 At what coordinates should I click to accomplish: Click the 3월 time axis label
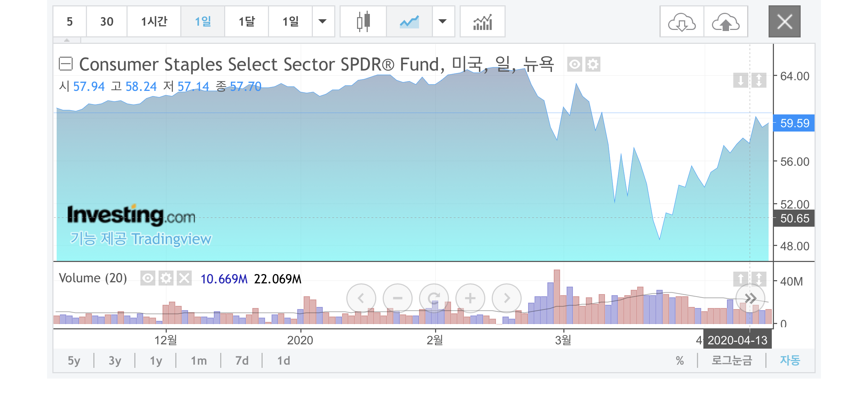[563, 340]
